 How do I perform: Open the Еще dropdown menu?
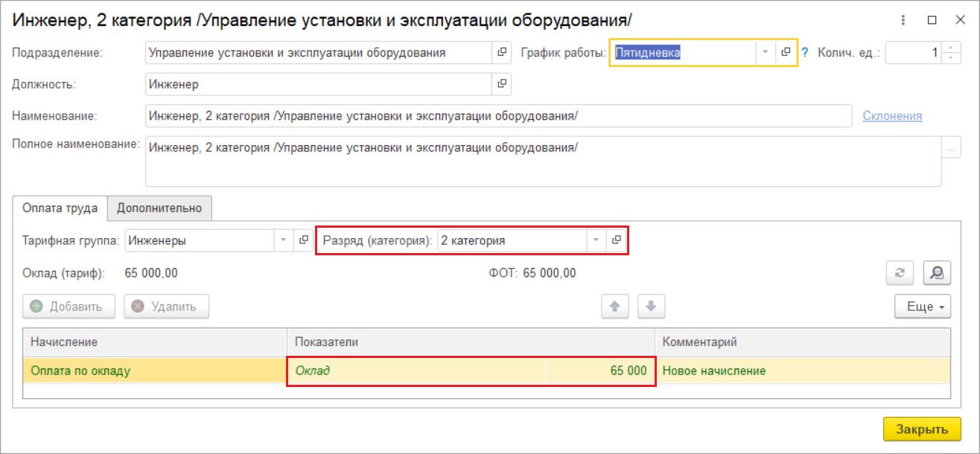coord(922,306)
